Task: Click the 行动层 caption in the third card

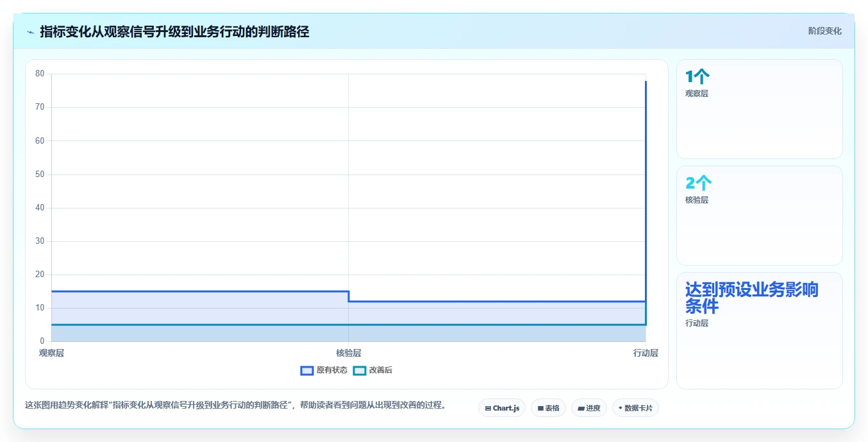Action: [x=697, y=323]
